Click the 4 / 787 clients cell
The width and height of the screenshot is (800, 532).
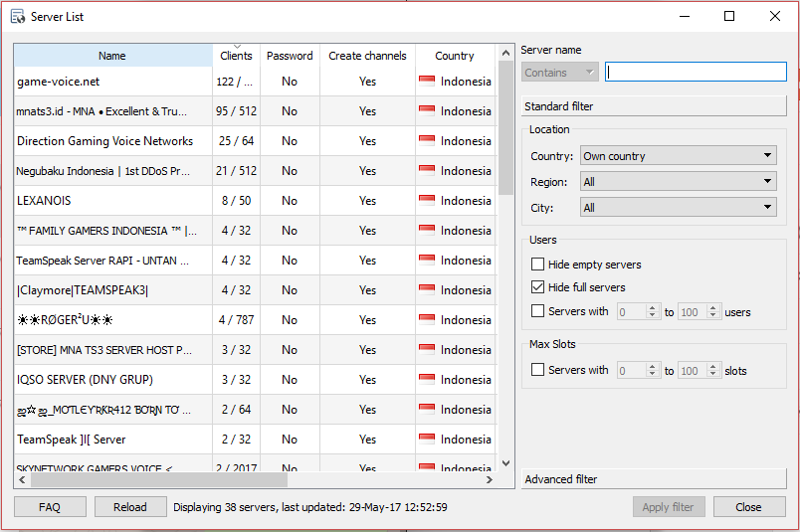tap(236, 320)
